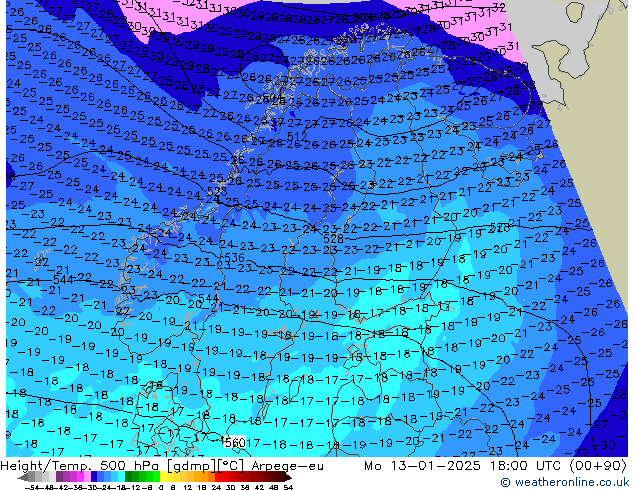
Task: Open the weatheronline.co.uk copyright link
Action: (x=564, y=482)
